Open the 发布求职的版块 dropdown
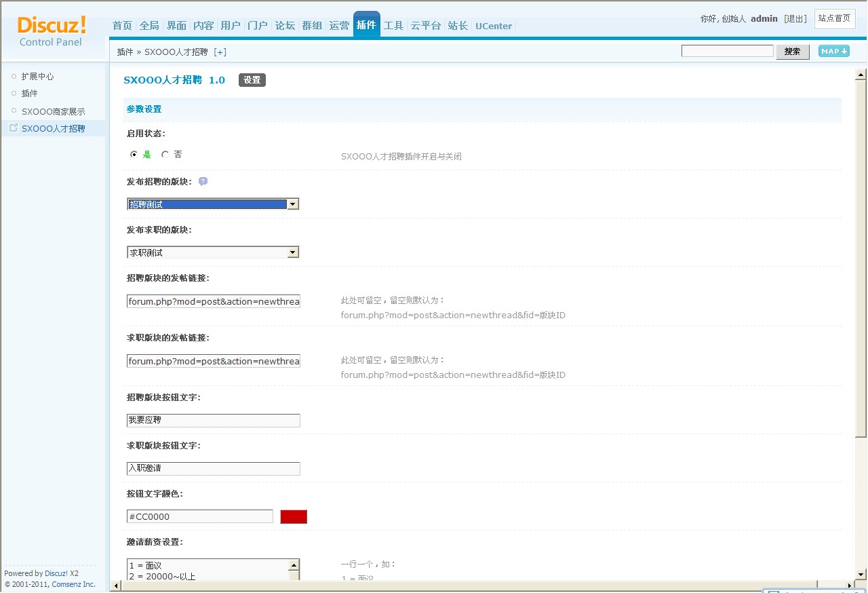Image resolution: width=868 pixels, height=593 pixels. click(213, 252)
